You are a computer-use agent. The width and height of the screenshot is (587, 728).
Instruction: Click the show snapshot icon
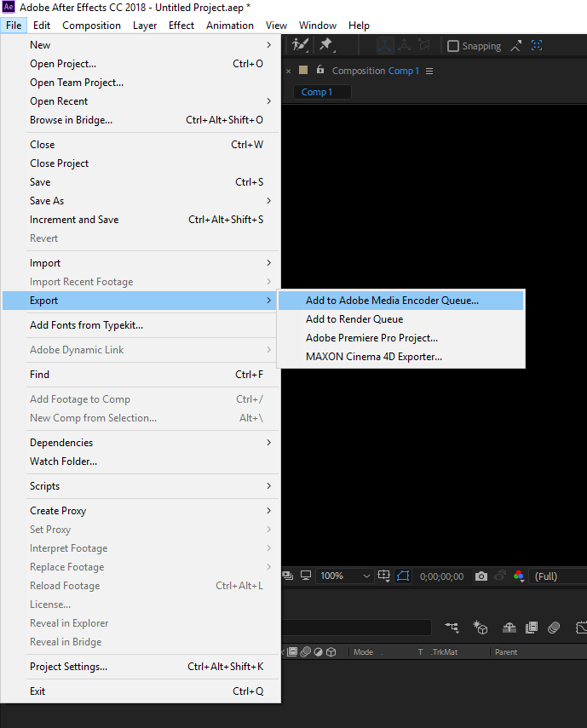(x=500, y=576)
